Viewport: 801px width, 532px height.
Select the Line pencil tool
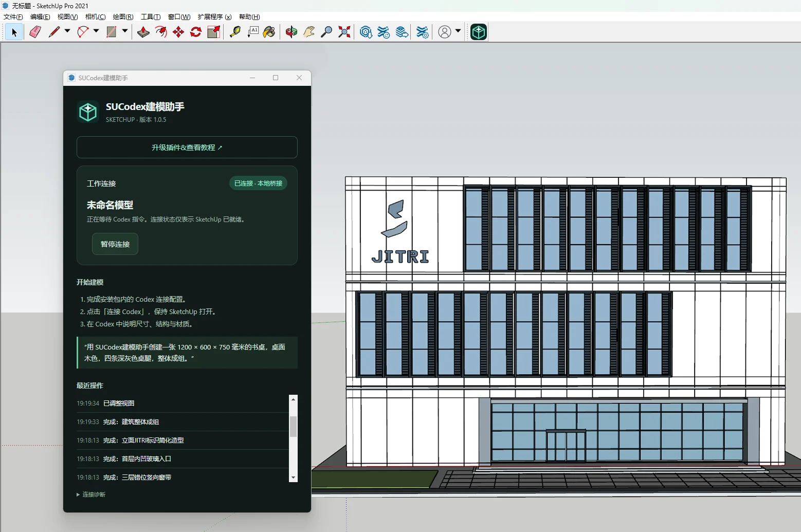tap(54, 32)
